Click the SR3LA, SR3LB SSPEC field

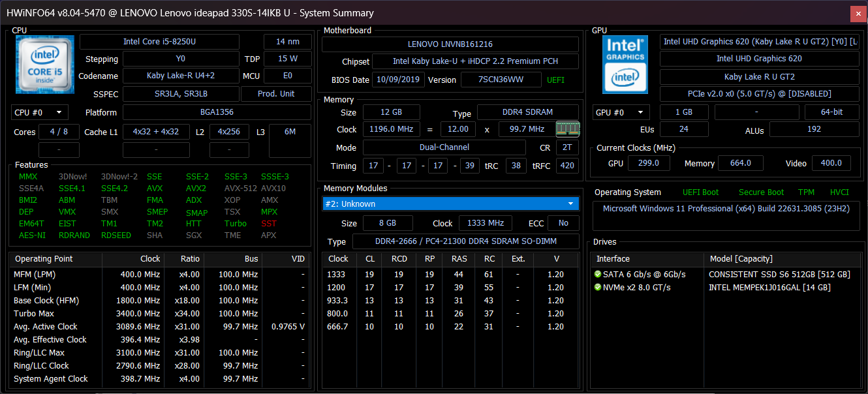tap(181, 93)
